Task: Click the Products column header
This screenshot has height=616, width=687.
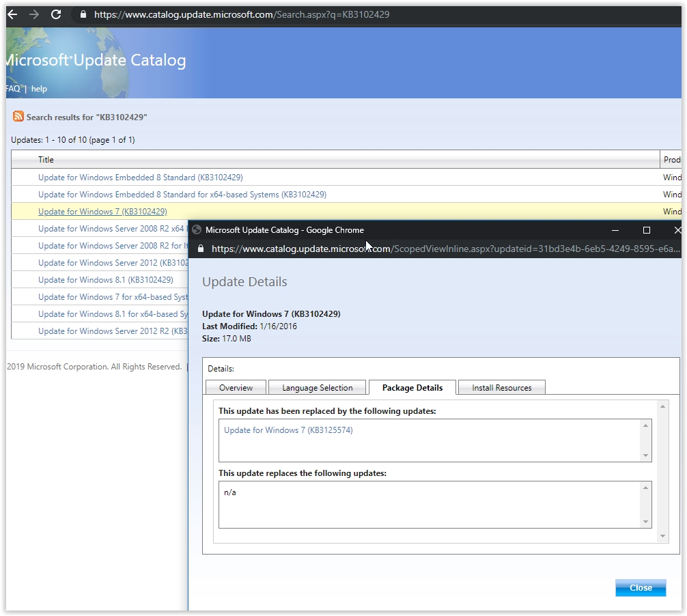Action: click(x=672, y=160)
